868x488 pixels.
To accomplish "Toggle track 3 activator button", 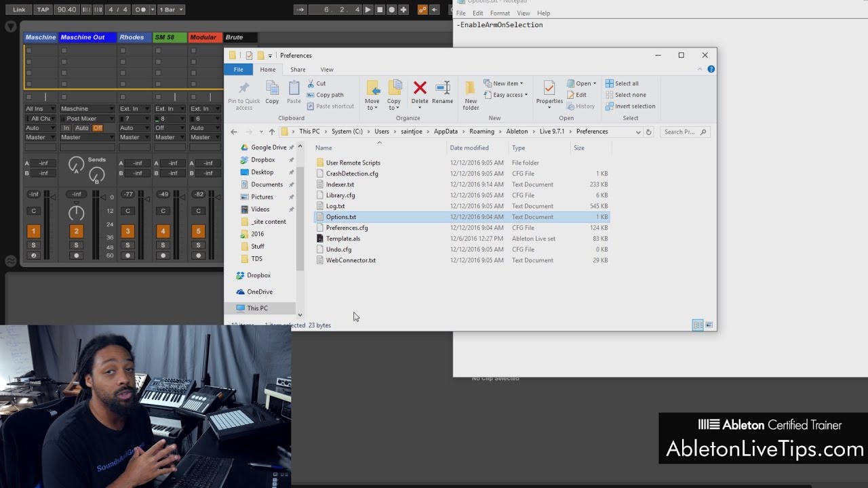I will 127,231.
